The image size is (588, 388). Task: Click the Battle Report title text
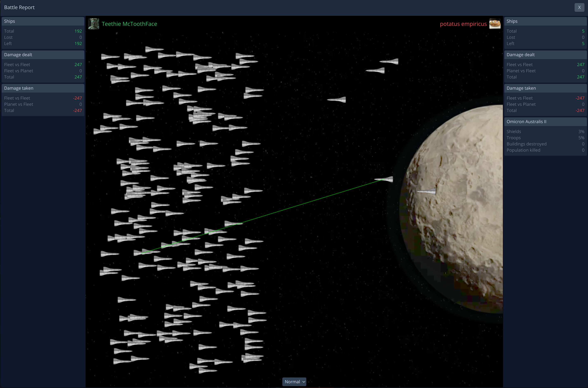click(19, 7)
